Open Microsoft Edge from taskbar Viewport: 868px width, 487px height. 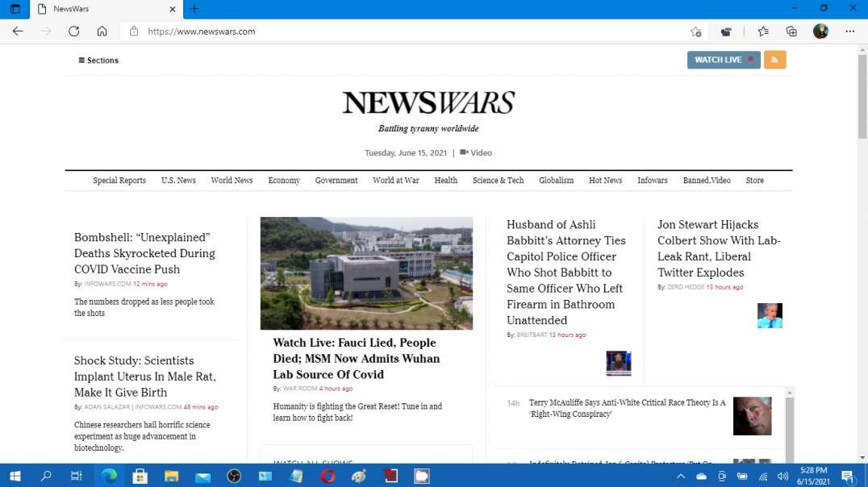pyautogui.click(x=109, y=476)
